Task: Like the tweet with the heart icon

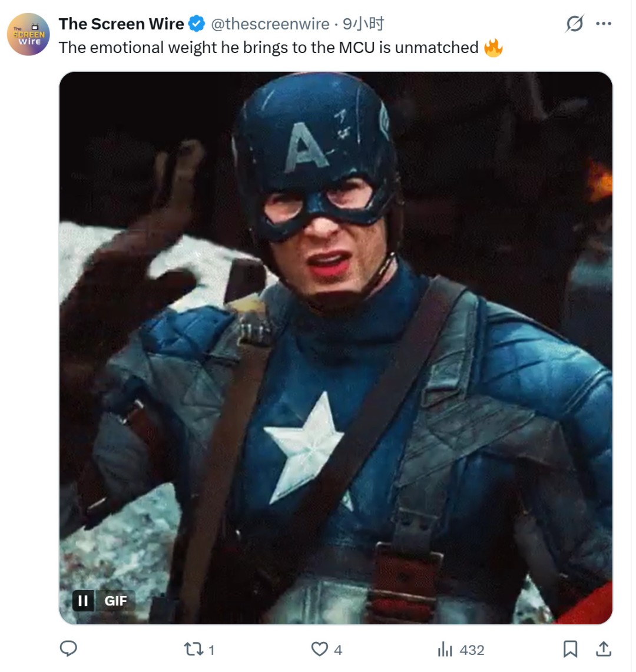Action: (x=319, y=649)
